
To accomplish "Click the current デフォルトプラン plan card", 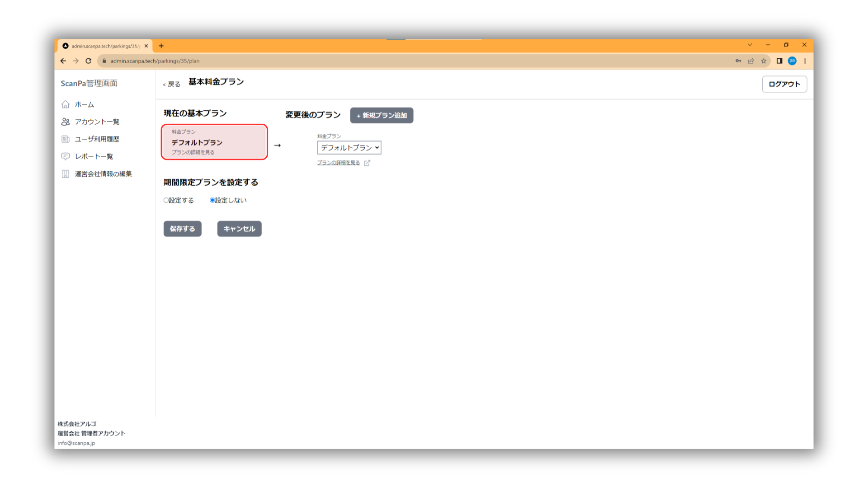I will pos(214,142).
